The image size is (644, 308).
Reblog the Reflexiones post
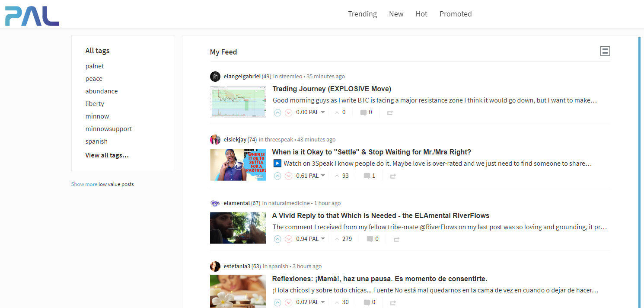(x=393, y=303)
